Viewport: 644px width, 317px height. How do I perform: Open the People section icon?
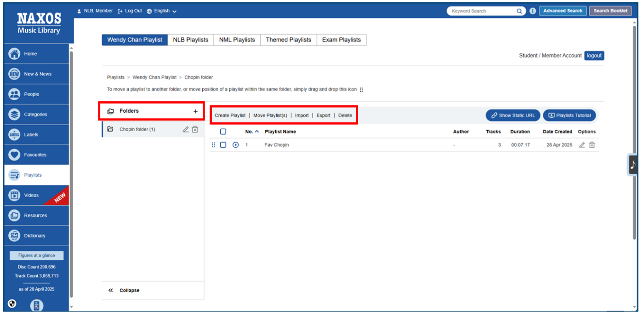pos(14,94)
